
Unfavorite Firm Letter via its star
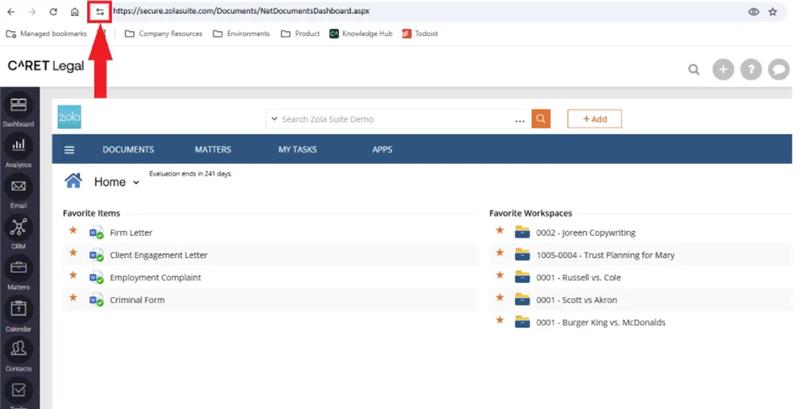tap(73, 231)
